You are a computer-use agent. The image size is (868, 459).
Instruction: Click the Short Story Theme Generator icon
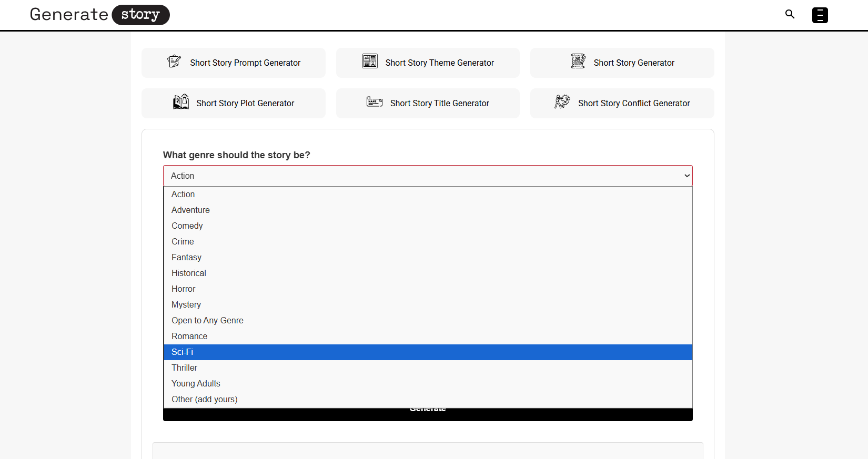coord(370,62)
